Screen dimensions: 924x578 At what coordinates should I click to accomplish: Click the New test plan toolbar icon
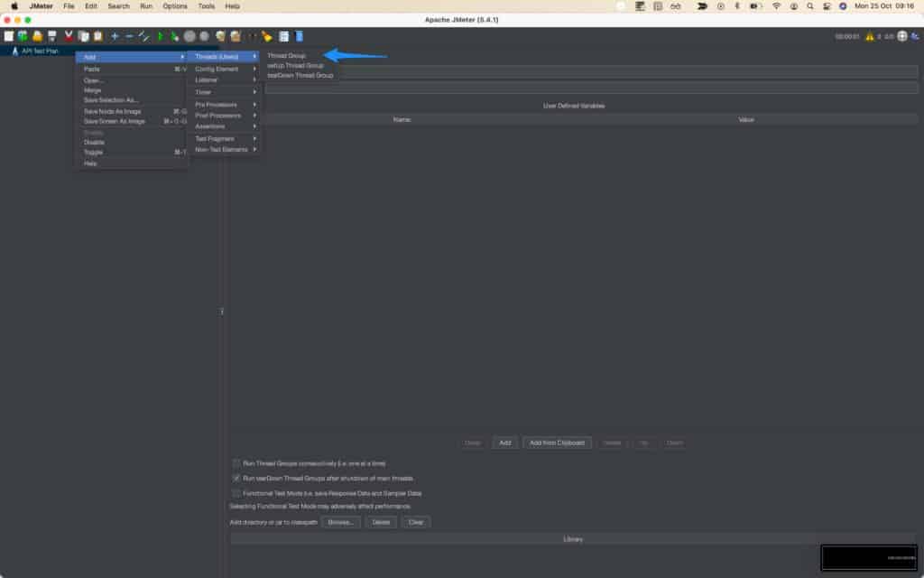(9, 36)
